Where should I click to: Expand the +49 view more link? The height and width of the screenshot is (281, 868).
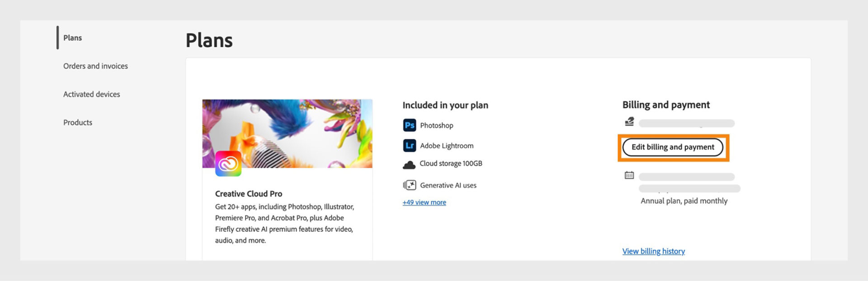[424, 202]
